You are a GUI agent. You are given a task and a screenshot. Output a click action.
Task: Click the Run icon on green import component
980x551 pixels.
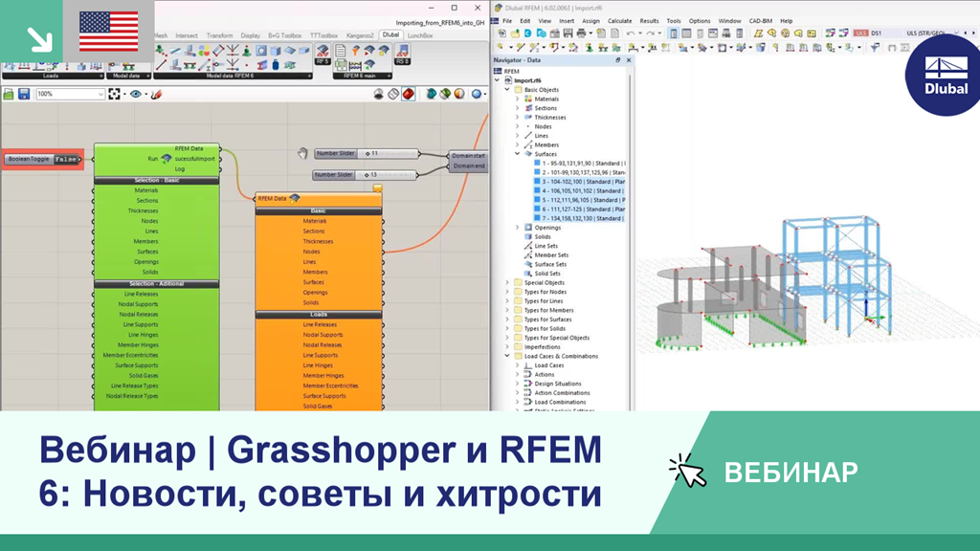167,159
